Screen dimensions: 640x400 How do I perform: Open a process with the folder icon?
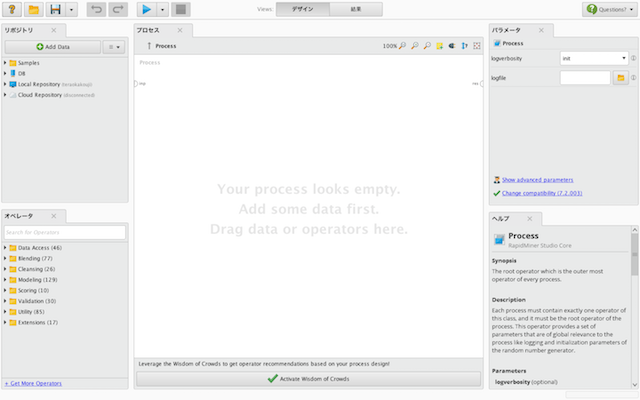pos(34,9)
